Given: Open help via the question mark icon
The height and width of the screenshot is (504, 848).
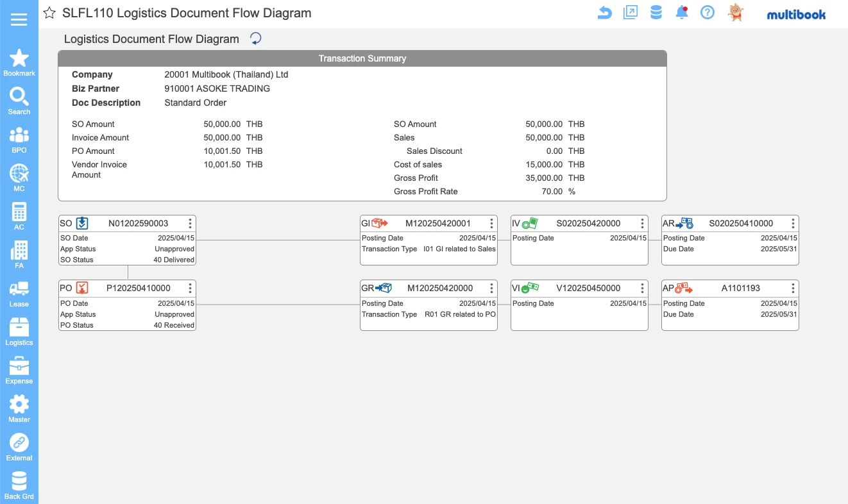Looking at the screenshot, I should point(708,13).
